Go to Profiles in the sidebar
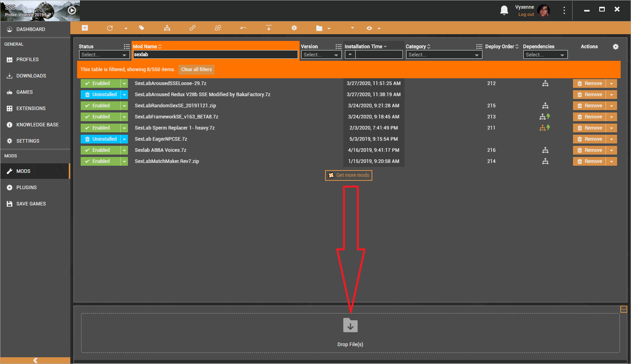This screenshot has height=364, width=631. coord(35,60)
